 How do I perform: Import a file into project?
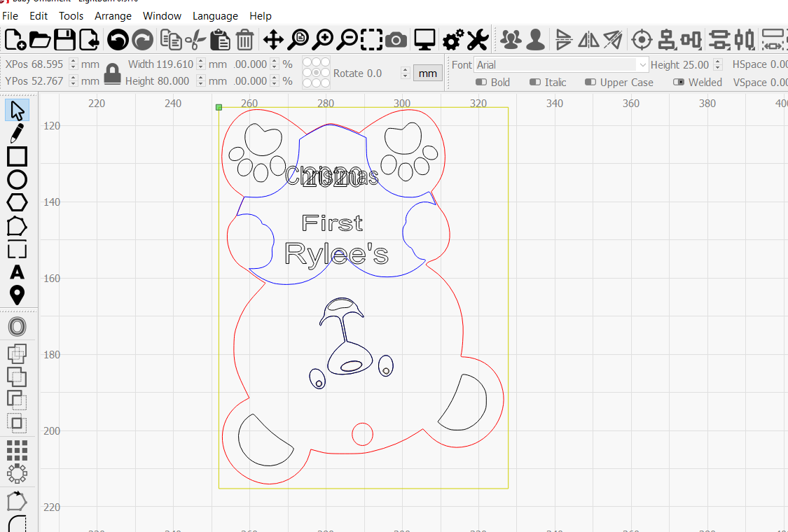[x=89, y=40]
